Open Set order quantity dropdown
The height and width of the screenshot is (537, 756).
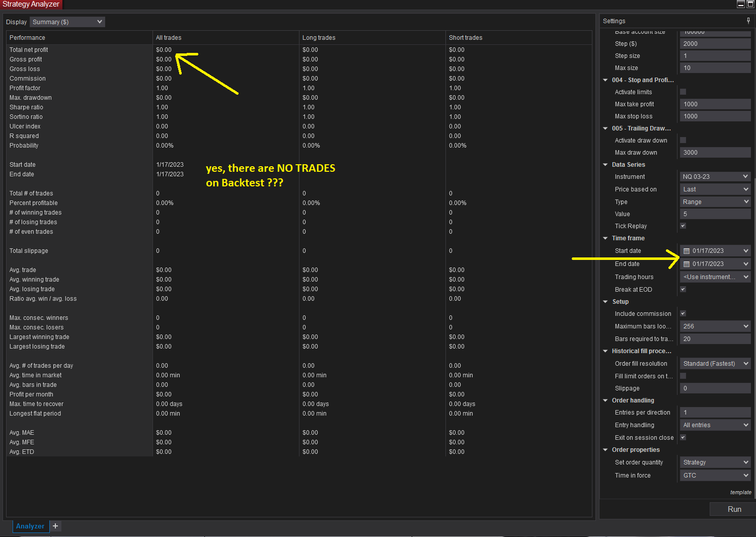pyautogui.click(x=715, y=462)
